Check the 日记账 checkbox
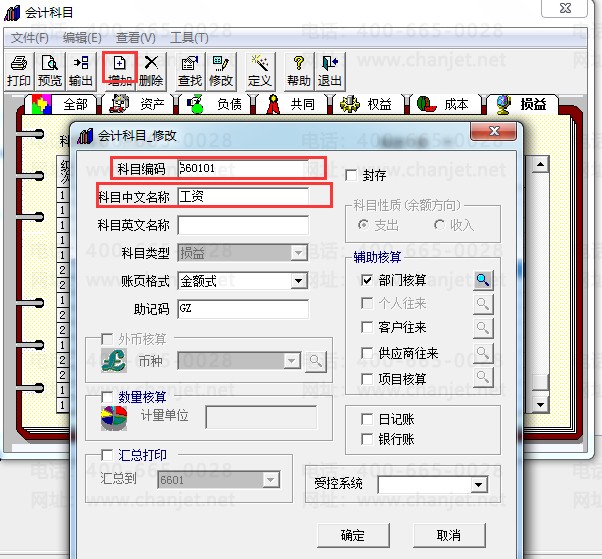The image size is (602, 559). tap(367, 419)
